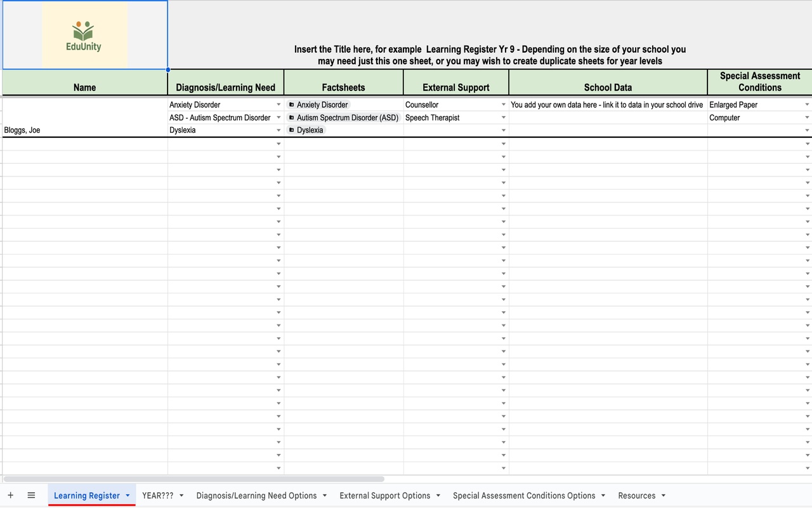The width and height of the screenshot is (812, 508).
Task: Expand External Support Options tab menu
Action: [x=438, y=495]
